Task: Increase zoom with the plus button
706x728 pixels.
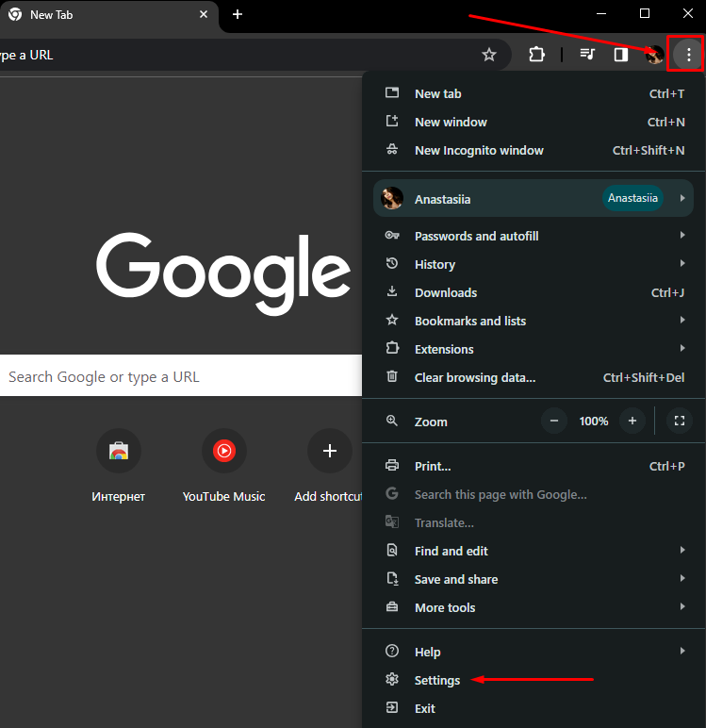Action: tap(632, 422)
